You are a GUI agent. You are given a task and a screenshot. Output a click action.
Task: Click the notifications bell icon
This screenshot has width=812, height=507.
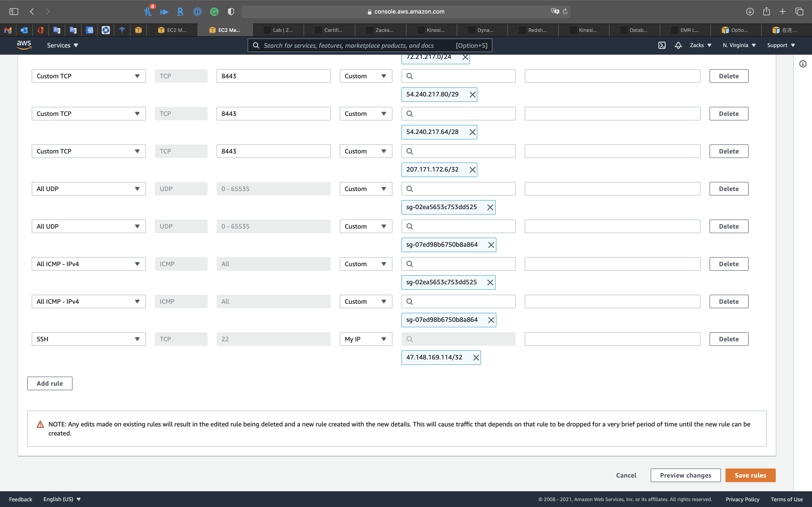coord(678,45)
